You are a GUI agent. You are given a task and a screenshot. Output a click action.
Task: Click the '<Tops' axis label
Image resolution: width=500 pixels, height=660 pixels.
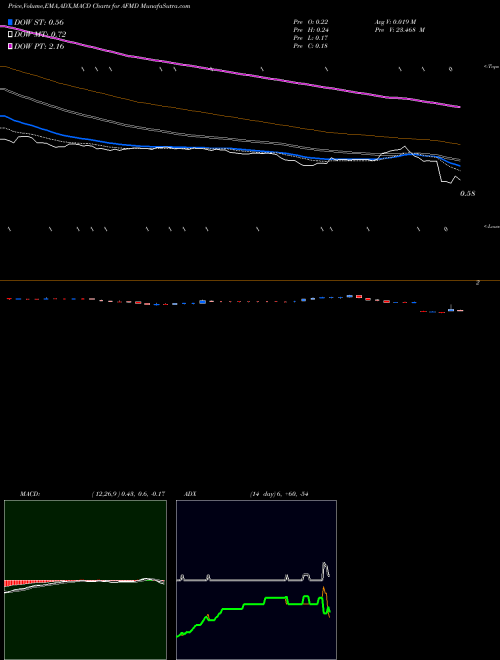[x=491, y=67]
